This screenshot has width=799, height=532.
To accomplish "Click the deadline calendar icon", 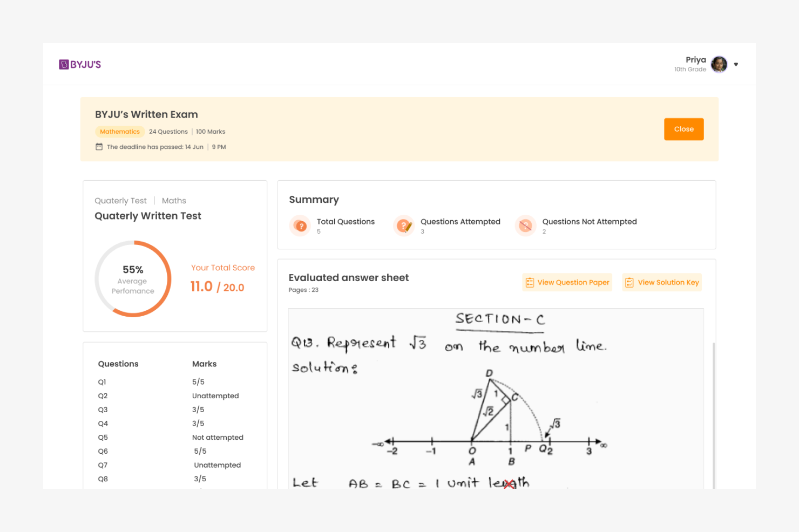I will pos(99,147).
